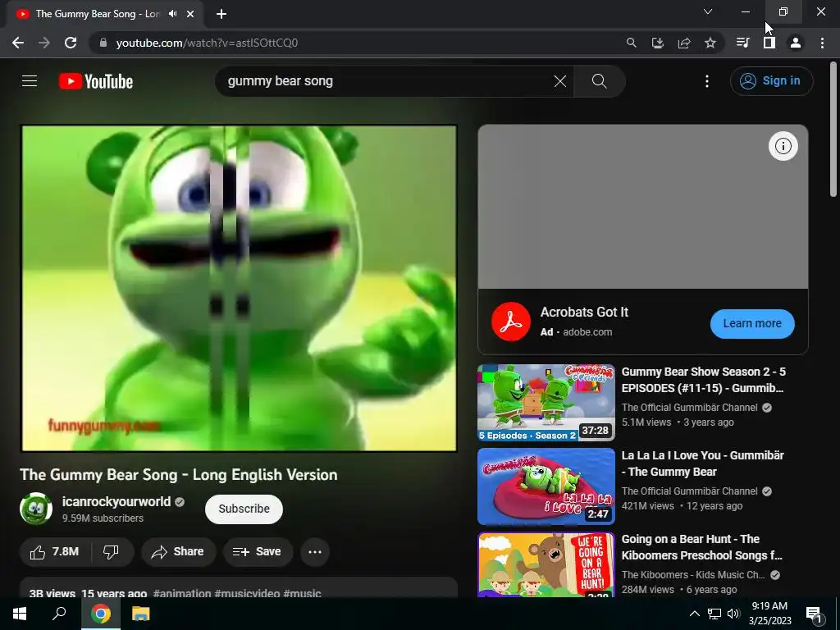The image size is (840, 630).
Task: Subscribe to icanrockyourworld channel
Action: 244,509
